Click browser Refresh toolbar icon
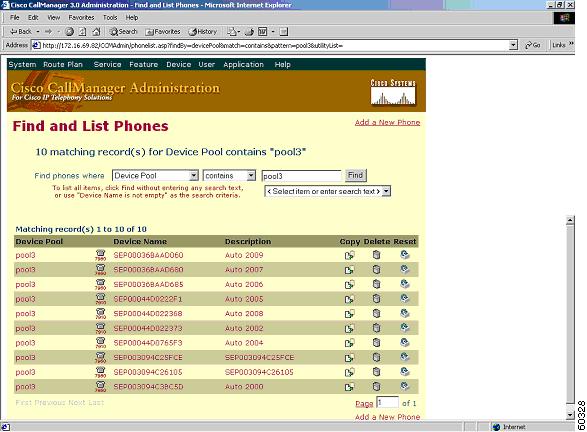Viewport: 587px width, 432px height. pos(83,32)
